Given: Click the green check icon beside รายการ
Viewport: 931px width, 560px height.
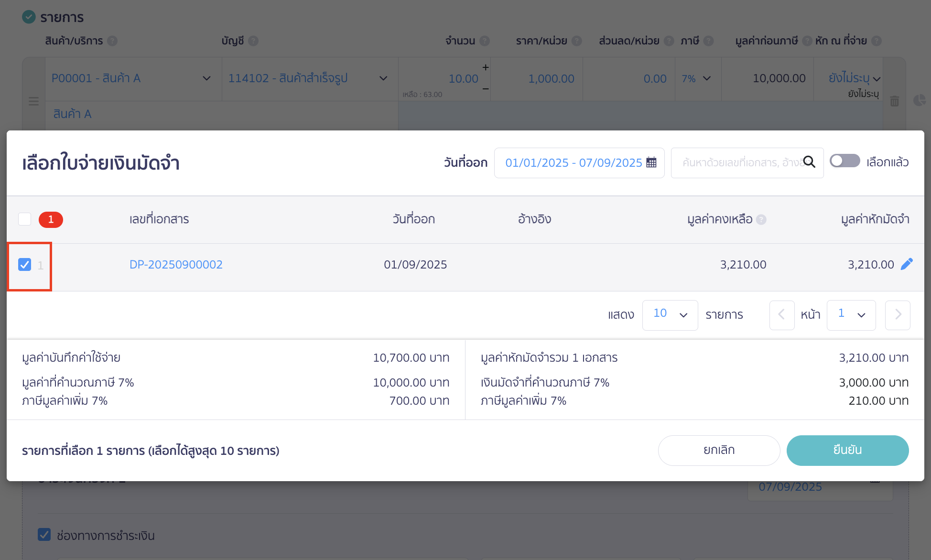Looking at the screenshot, I should point(29,17).
